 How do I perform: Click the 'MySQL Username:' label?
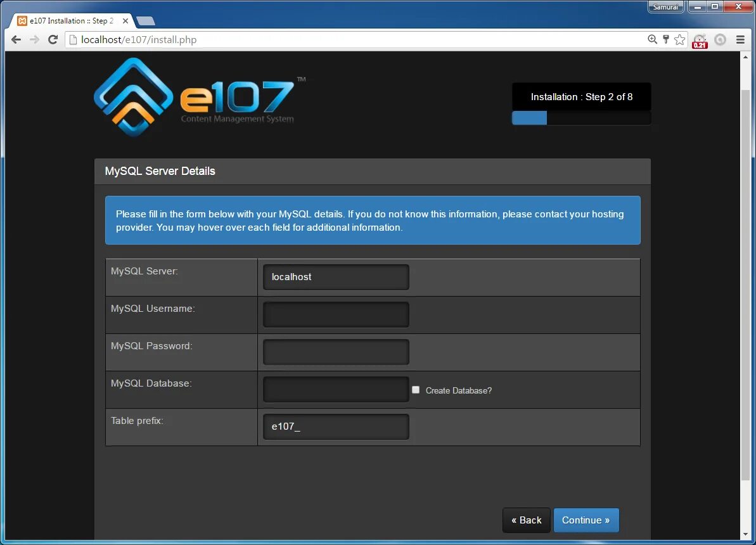pyautogui.click(x=153, y=309)
